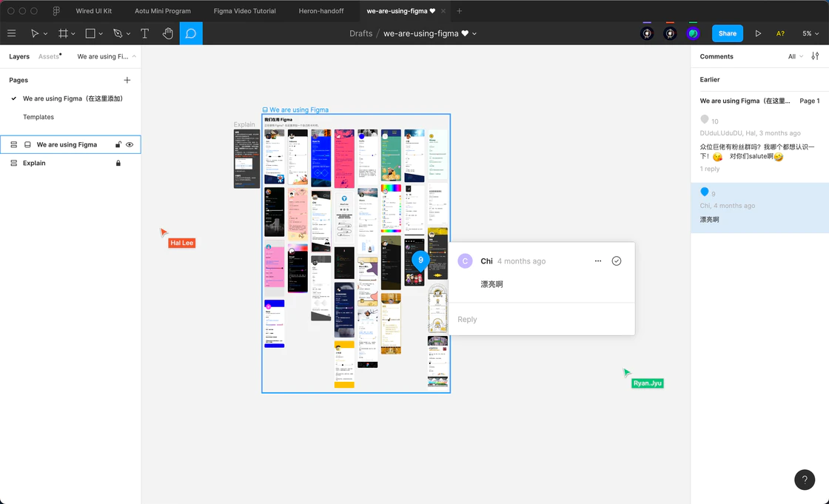Click third collaborator avatar with green bar

(693, 33)
